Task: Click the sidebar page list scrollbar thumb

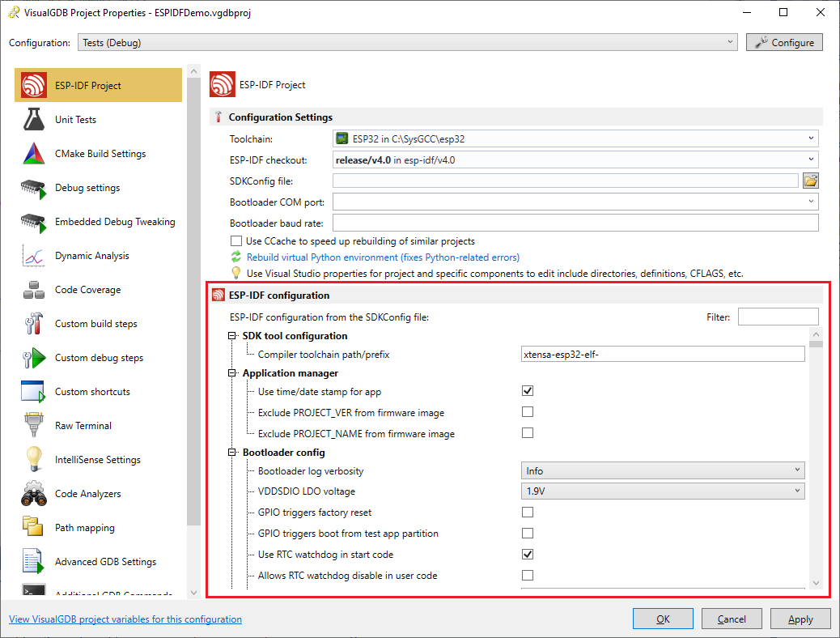Action: 194,303
